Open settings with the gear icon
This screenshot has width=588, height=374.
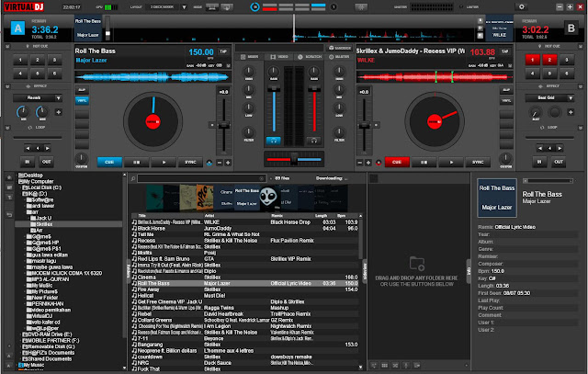click(x=521, y=6)
